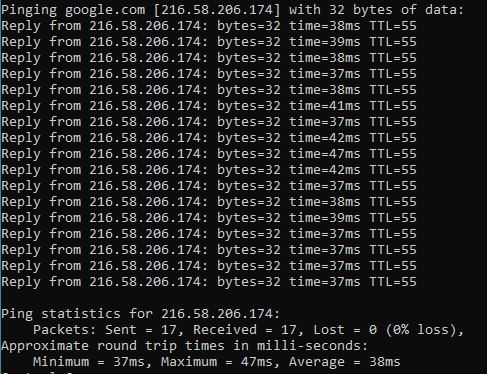Viewport: 487px width, 374px height.
Task: Click the last reply line's time=37ms
Action: pyautogui.click(x=325, y=282)
